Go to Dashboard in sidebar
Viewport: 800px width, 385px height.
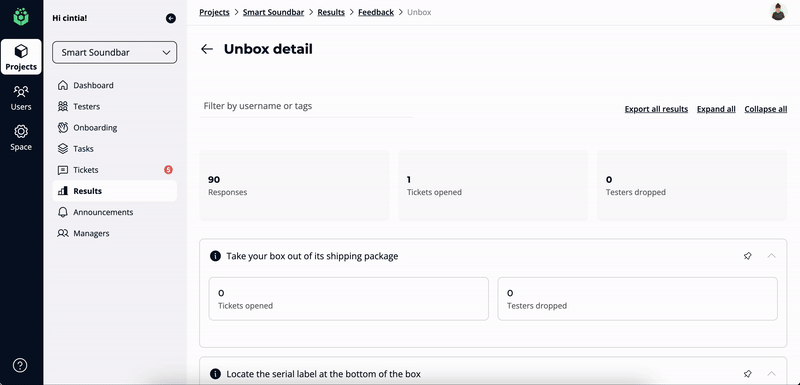point(115,85)
